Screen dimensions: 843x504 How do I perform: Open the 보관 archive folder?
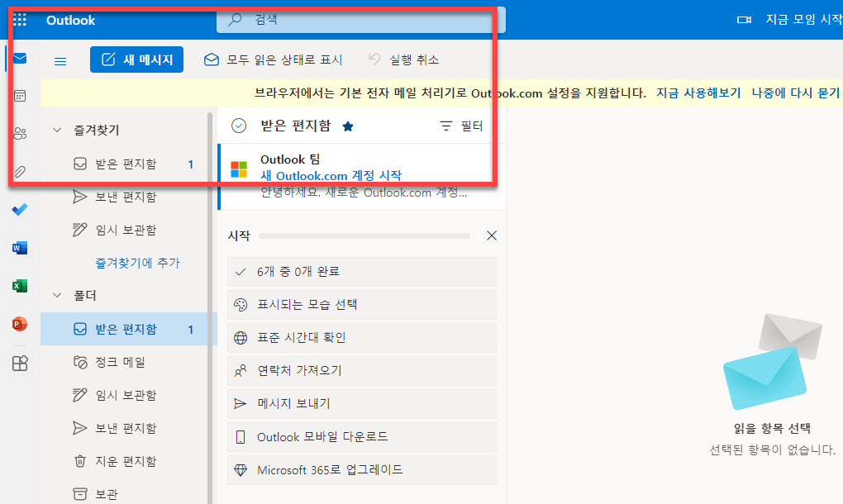click(129, 494)
